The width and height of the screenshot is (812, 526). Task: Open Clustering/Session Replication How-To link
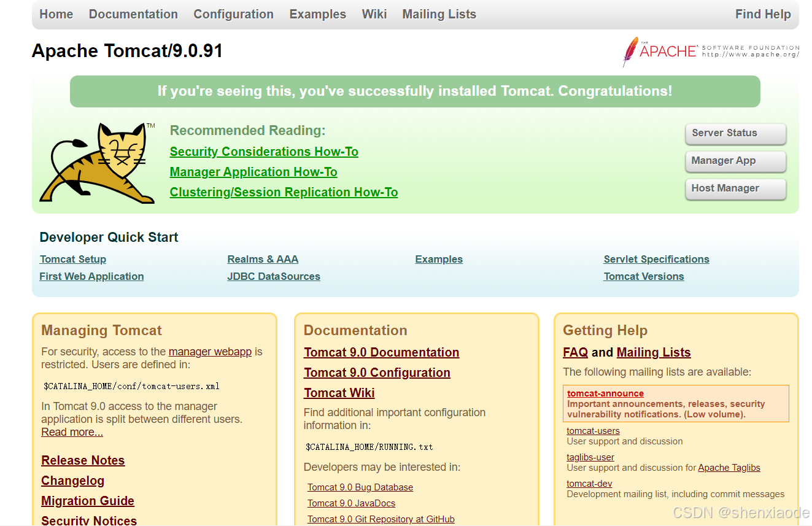(x=284, y=192)
